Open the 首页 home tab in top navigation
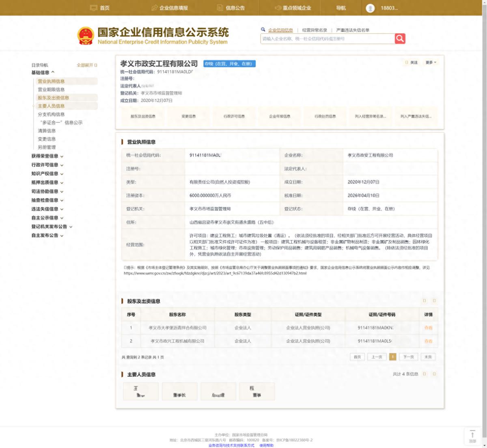 tap(100, 8)
